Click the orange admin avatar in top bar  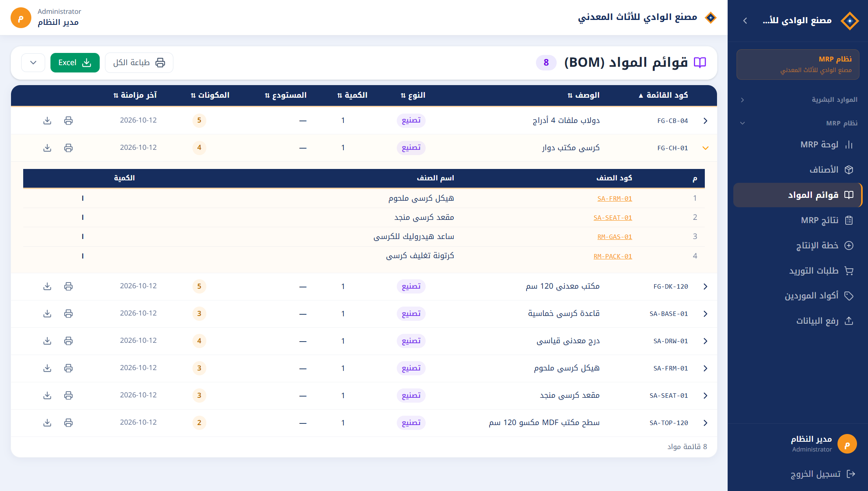click(21, 18)
